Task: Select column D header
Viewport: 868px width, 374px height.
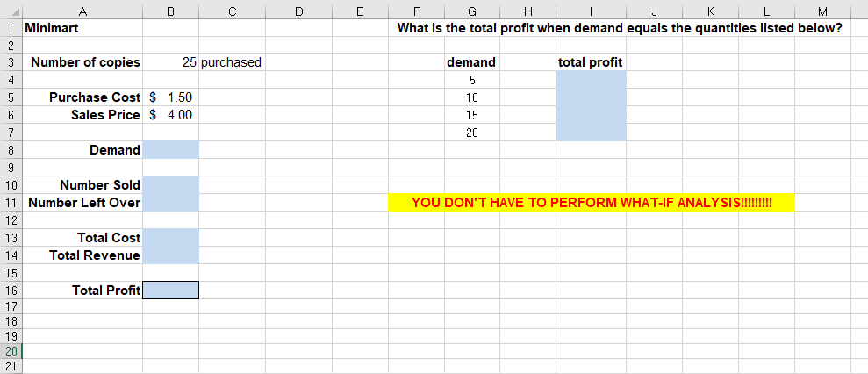Action: (x=299, y=11)
